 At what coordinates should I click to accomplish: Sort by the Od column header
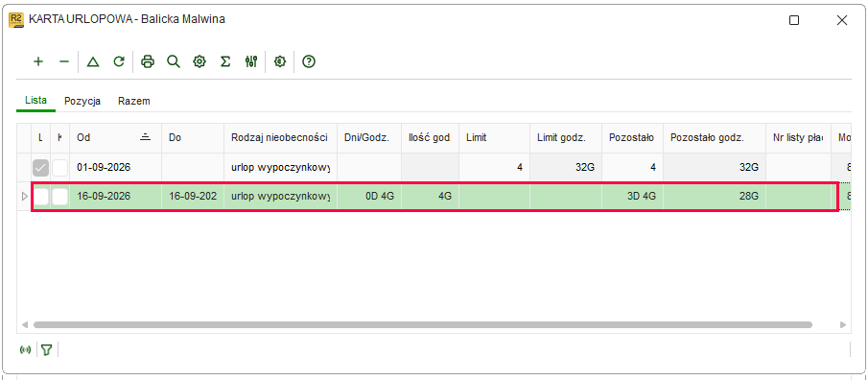click(116, 138)
